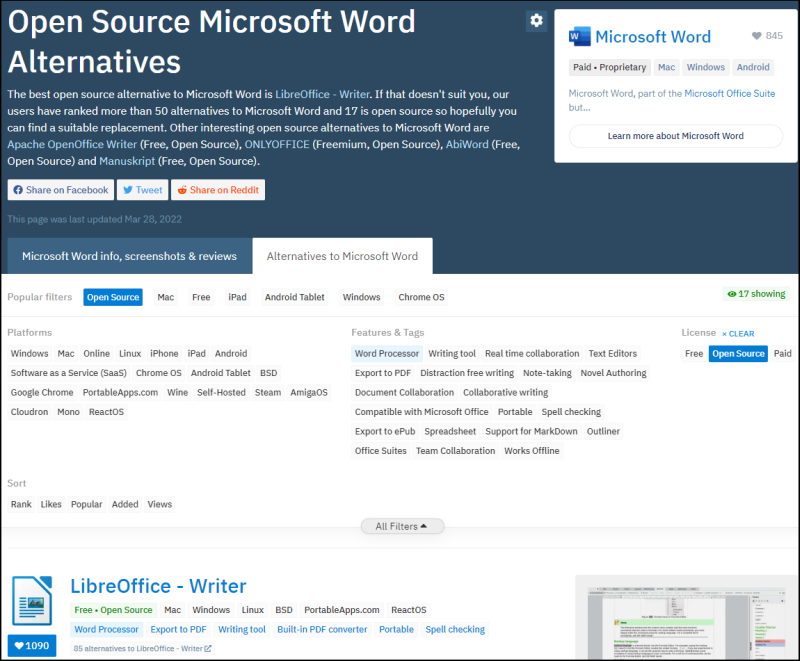Sort alternatives by Rank

pyautogui.click(x=21, y=504)
